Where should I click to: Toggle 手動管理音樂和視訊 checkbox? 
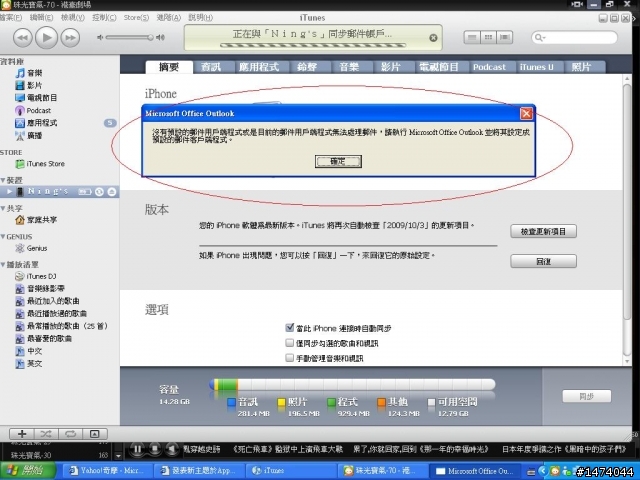290,358
